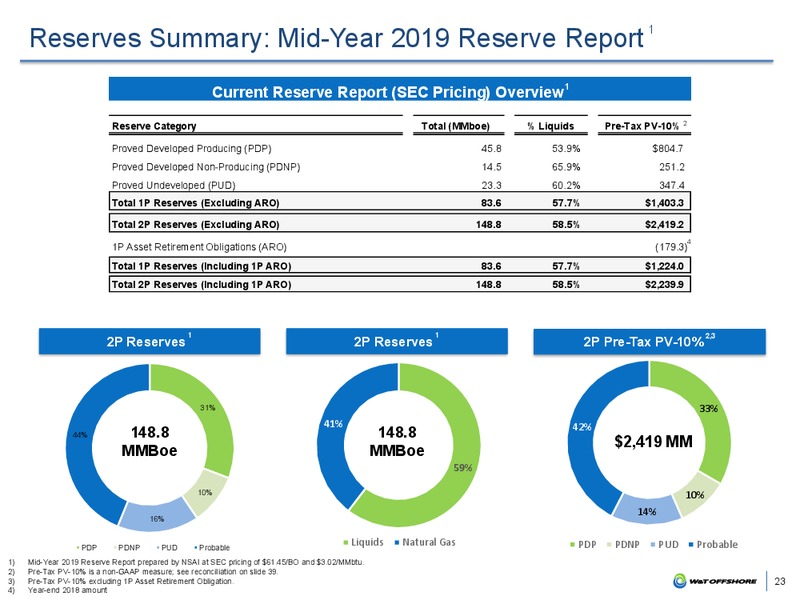Click the 'Pre-Tax PV-10%' column header
Screen dimensions: 800x600
[642, 126]
